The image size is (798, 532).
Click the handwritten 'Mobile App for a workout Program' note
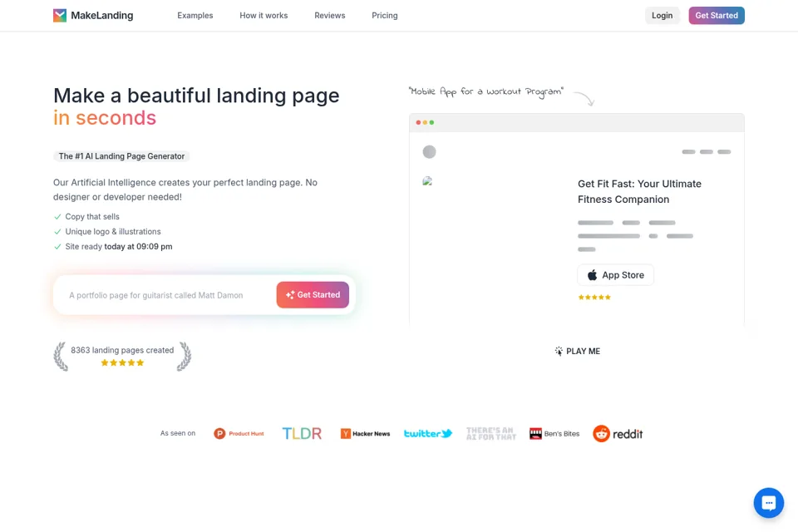pyautogui.click(x=486, y=91)
